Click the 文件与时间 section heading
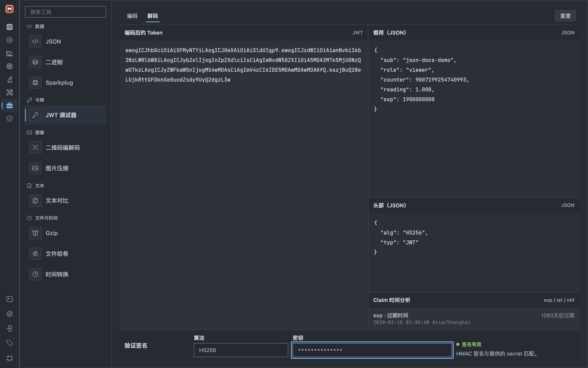Image resolution: width=588 pixels, height=368 pixels. coord(46,218)
